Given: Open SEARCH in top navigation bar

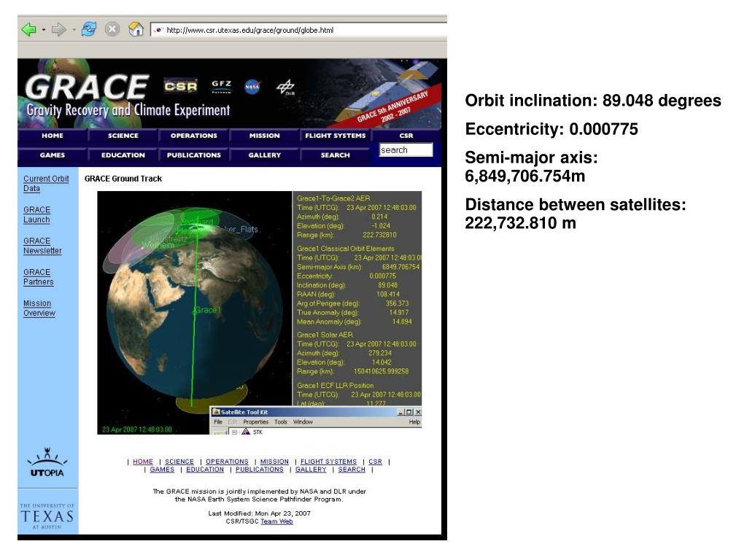Looking at the screenshot, I should (x=336, y=155).
